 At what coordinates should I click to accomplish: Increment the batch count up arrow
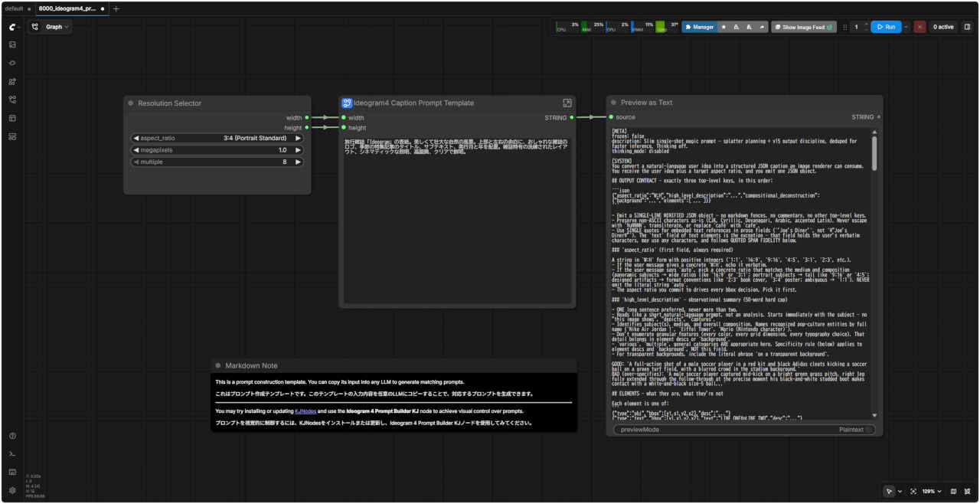pos(866,24)
